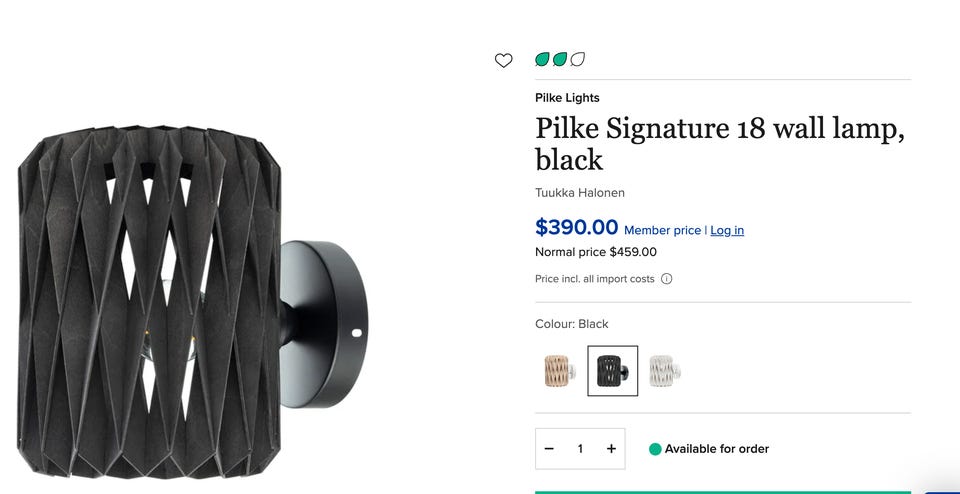Click the Log in link
This screenshot has height=494, width=960.
tap(727, 230)
